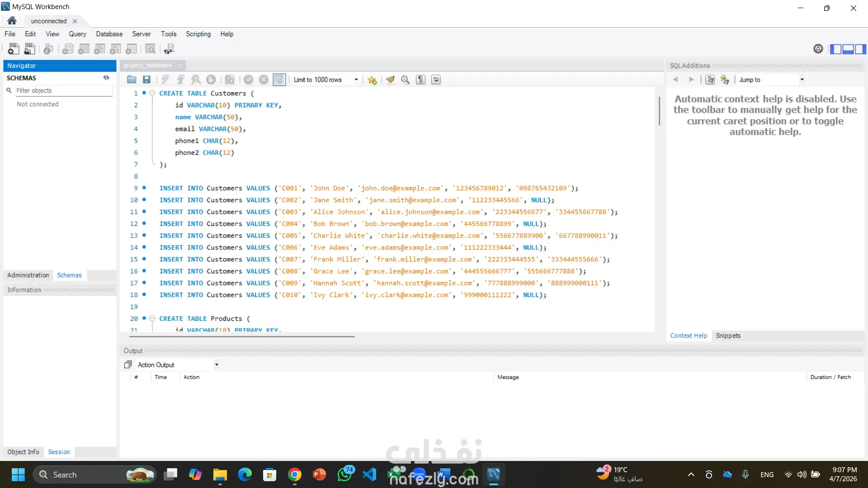Image resolution: width=868 pixels, height=488 pixels.
Task: Execute the SQL script lightning icon
Action: tap(165, 80)
